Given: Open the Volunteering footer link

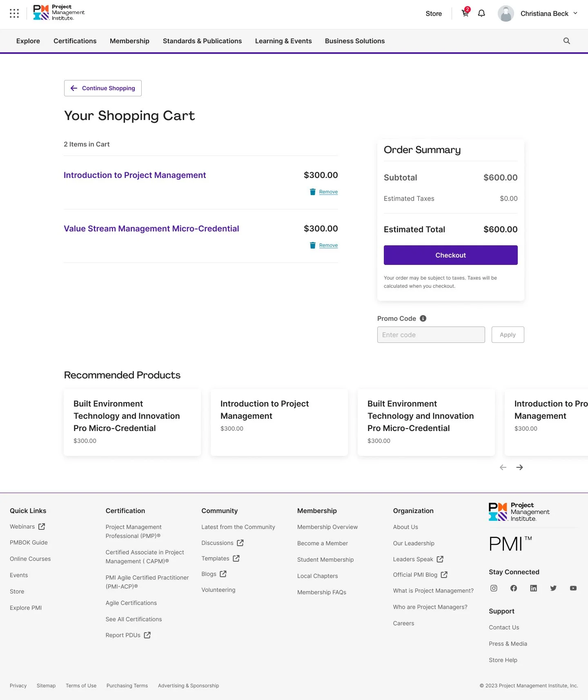Looking at the screenshot, I should click(x=218, y=590).
